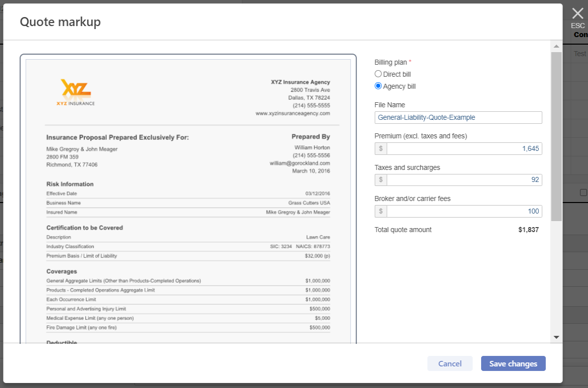Click the 'Quote markup' dialog title
This screenshot has width=588, height=388.
pyautogui.click(x=60, y=22)
